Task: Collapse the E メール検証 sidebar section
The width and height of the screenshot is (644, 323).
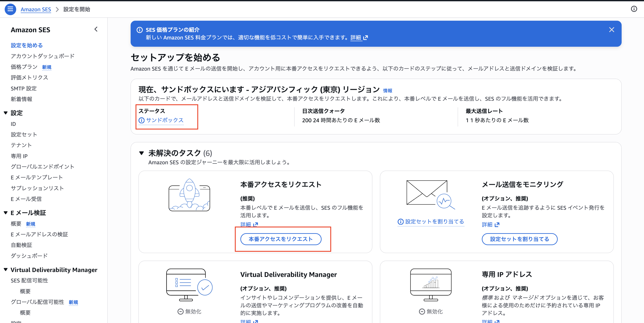Action: click(6, 213)
